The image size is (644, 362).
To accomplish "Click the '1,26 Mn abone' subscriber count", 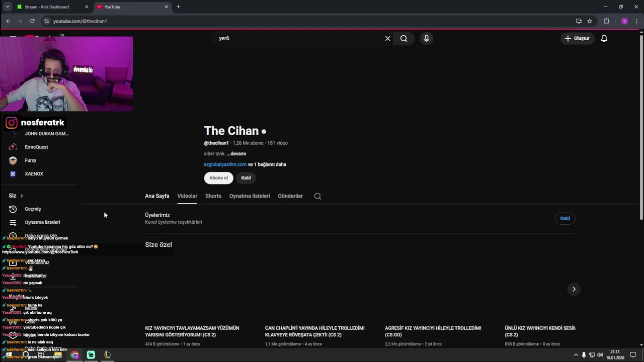I will tap(248, 143).
